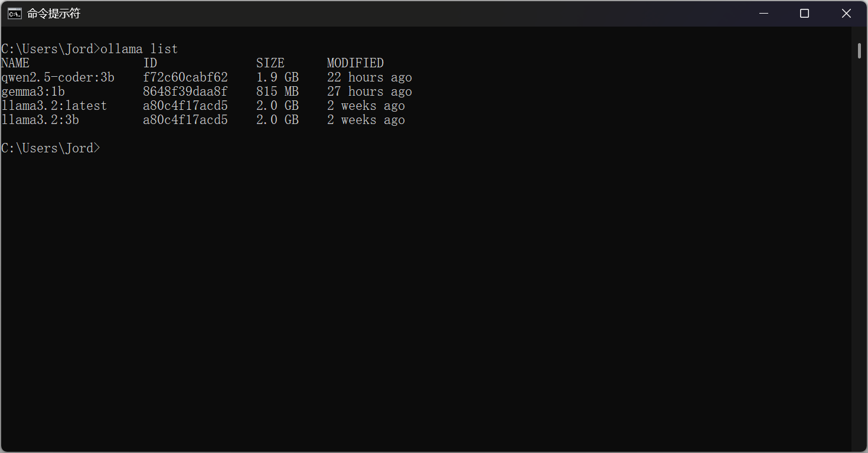This screenshot has width=868, height=453.
Task: Click the NAME column header
Action: pyautogui.click(x=15, y=63)
